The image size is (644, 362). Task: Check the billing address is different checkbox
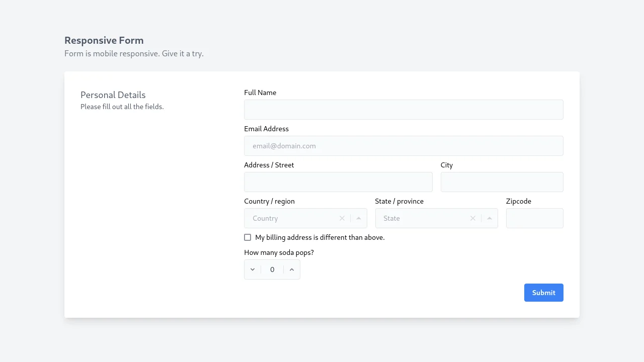click(x=248, y=237)
